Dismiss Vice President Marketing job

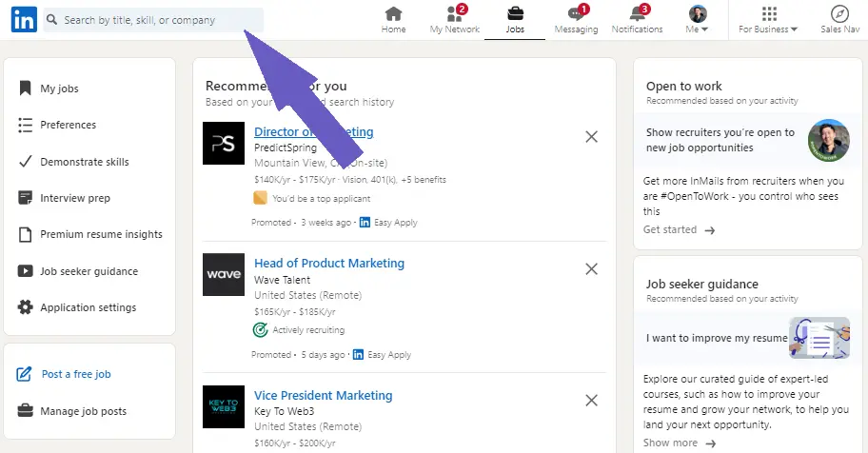coord(591,401)
